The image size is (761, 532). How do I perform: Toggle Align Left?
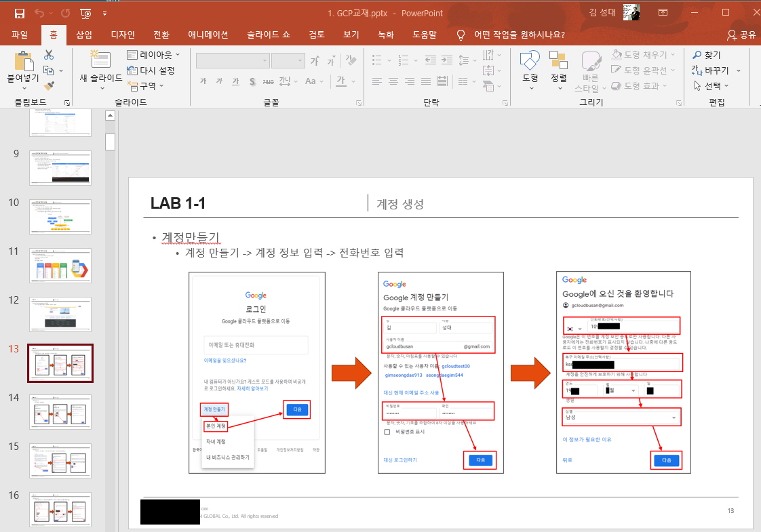[377, 81]
